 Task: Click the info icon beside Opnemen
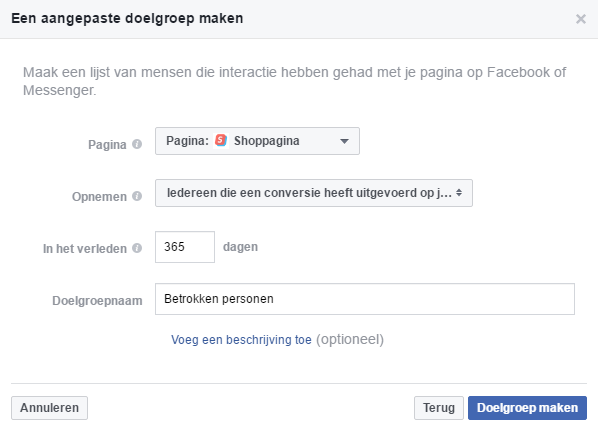click(x=137, y=196)
